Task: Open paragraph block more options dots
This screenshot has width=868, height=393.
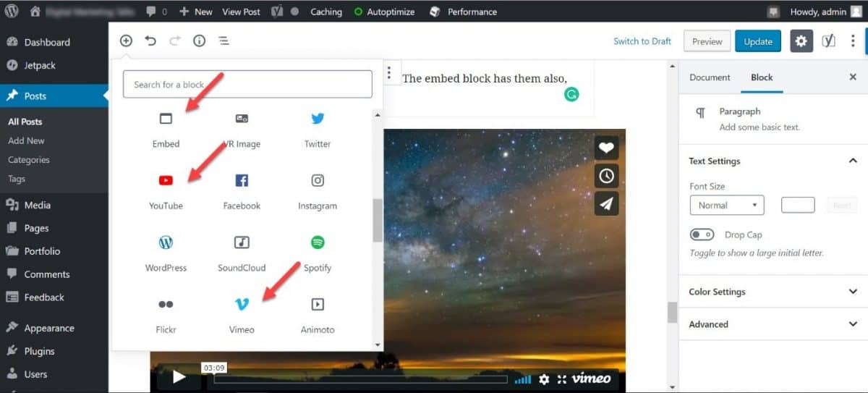Action: (389, 72)
